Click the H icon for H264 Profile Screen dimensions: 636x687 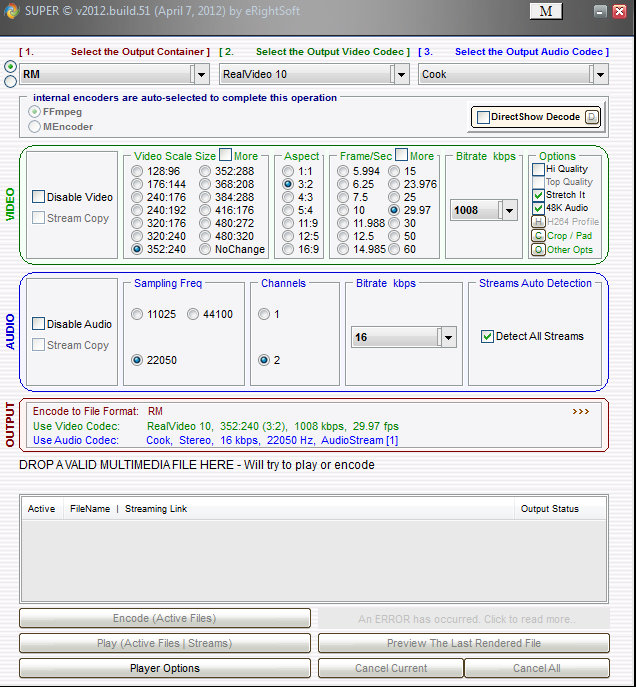coord(538,222)
